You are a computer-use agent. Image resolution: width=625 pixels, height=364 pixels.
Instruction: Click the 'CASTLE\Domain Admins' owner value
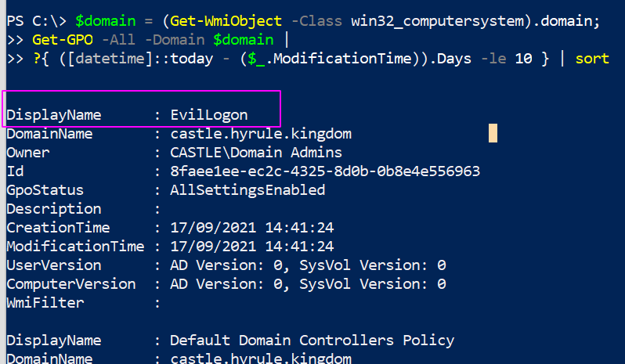pyautogui.click(x=256, y=153)
